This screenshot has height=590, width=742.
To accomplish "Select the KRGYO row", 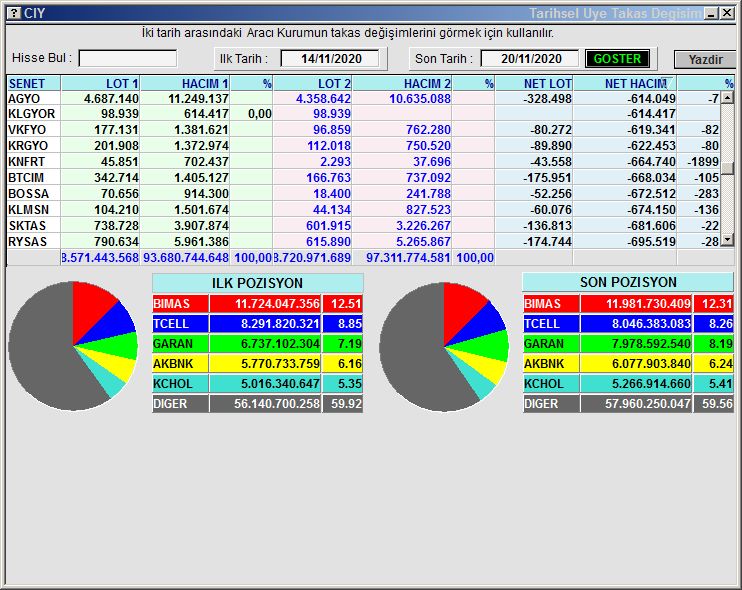I will click(x=363, y=146).
